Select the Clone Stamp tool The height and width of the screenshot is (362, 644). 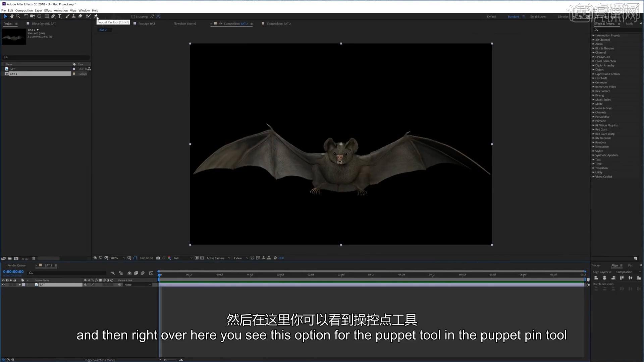(74, 16)
